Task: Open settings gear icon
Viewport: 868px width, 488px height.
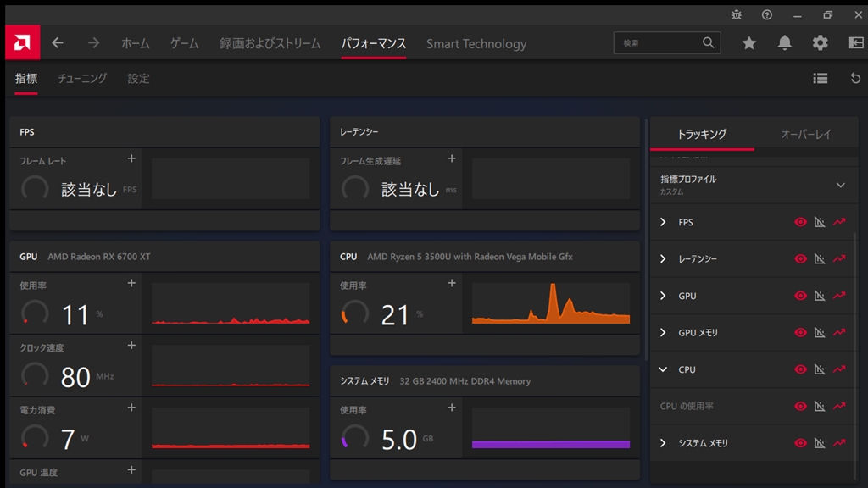Action: (x=820, y=42)
